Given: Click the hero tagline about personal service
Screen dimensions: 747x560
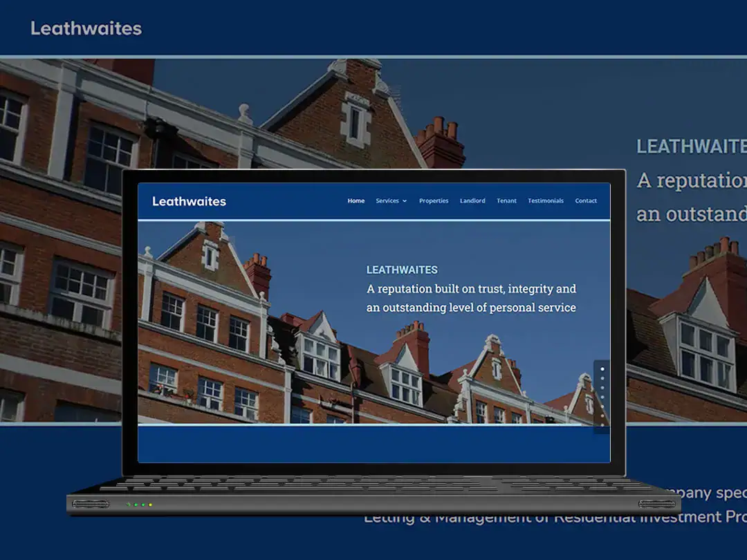Looking at the screenshot, I should (472, 298).
